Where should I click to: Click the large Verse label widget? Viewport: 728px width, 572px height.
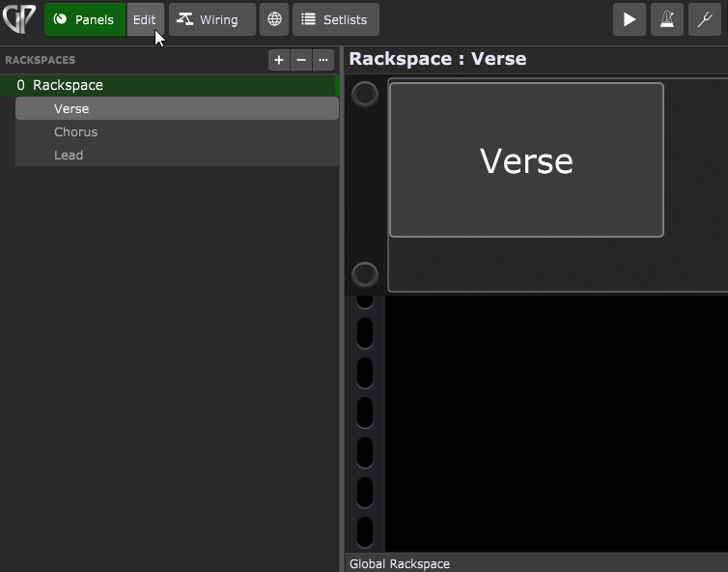(x=526, y=160)
